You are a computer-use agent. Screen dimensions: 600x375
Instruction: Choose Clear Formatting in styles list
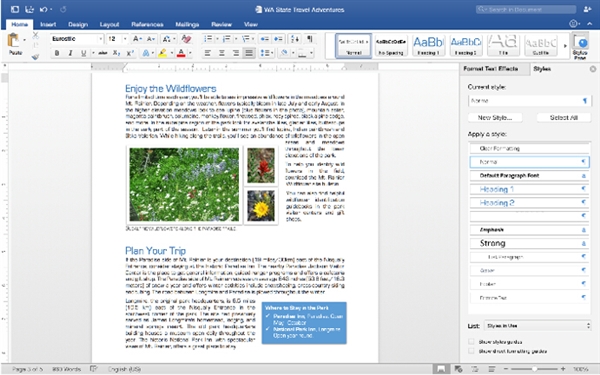529,148
